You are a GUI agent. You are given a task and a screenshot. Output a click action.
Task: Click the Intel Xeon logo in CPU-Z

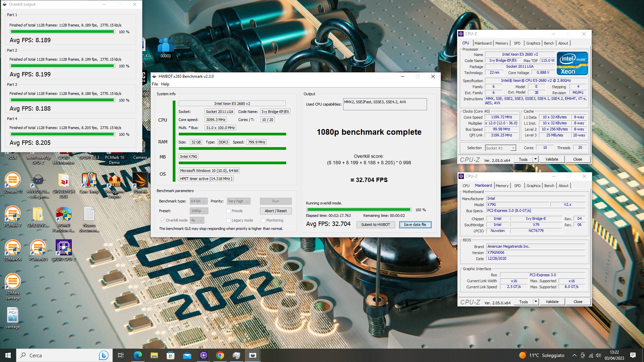(572, 63)
